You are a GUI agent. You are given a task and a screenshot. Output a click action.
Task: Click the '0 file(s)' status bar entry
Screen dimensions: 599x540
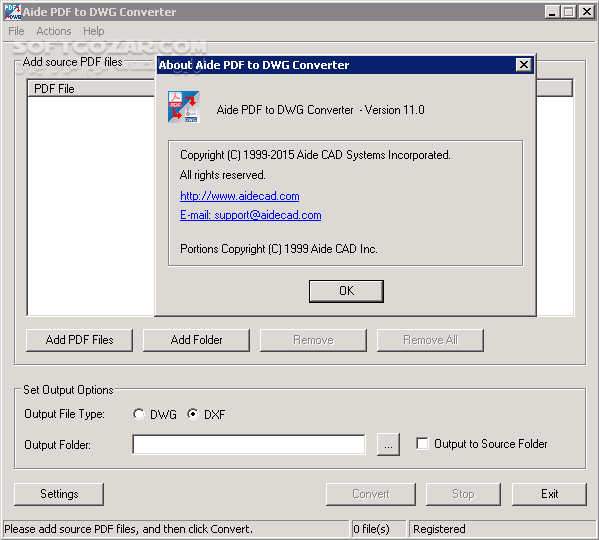371,529
